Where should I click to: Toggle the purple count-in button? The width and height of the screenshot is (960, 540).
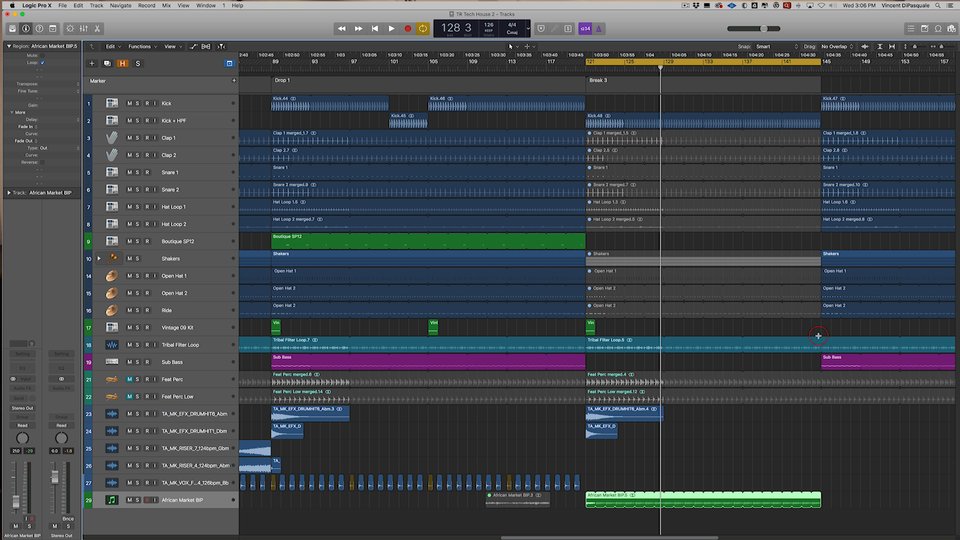pyautogui.click(x=585, y=29)
